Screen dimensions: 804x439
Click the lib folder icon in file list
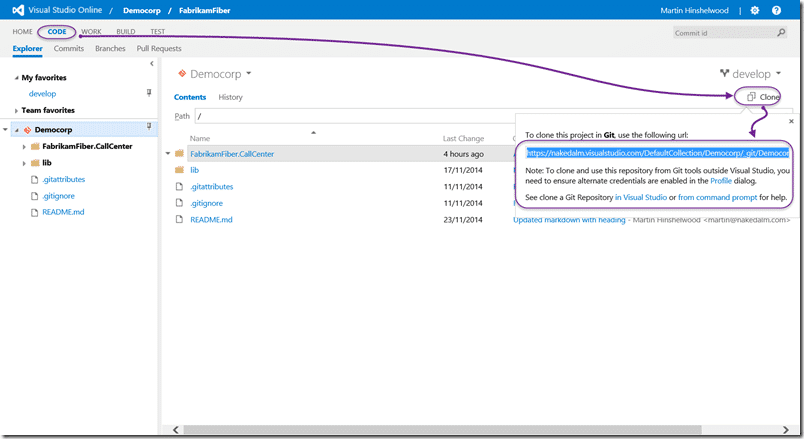pyautogui.click(x=179, y=170)
